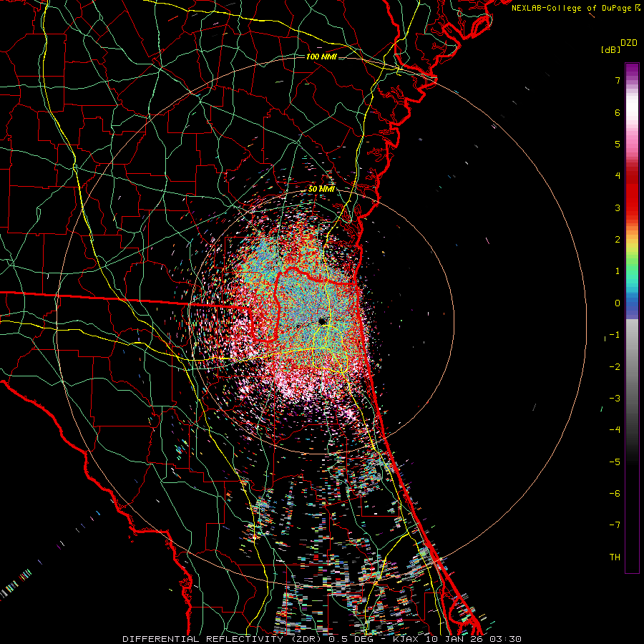Click the 50 NMI range ring label

click(x=321, y=189)
